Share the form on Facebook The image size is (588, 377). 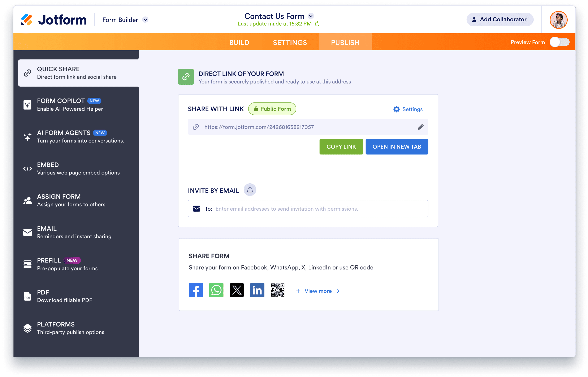pos(196,290)
